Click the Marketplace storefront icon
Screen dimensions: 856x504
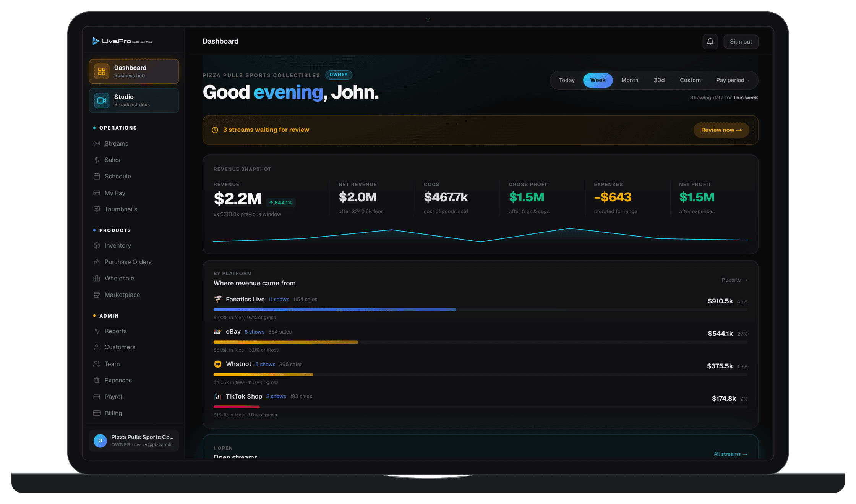point(97,295)
